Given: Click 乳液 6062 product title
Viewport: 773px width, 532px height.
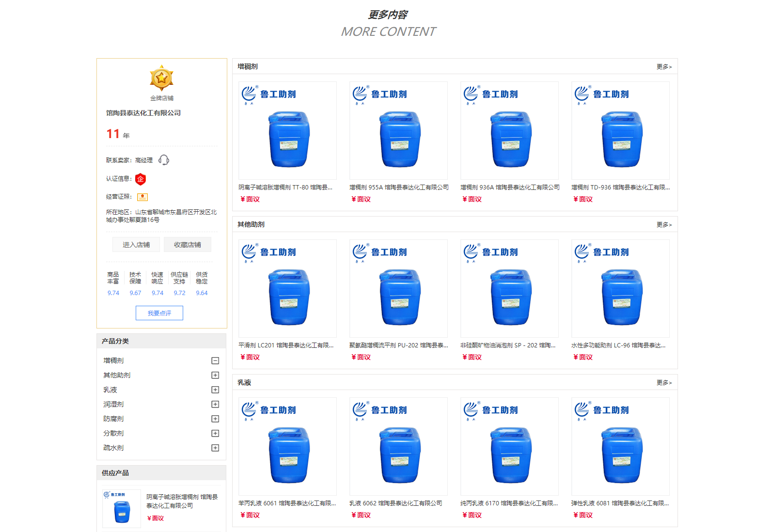Looking at the screenshot, I should coord(396,503).
